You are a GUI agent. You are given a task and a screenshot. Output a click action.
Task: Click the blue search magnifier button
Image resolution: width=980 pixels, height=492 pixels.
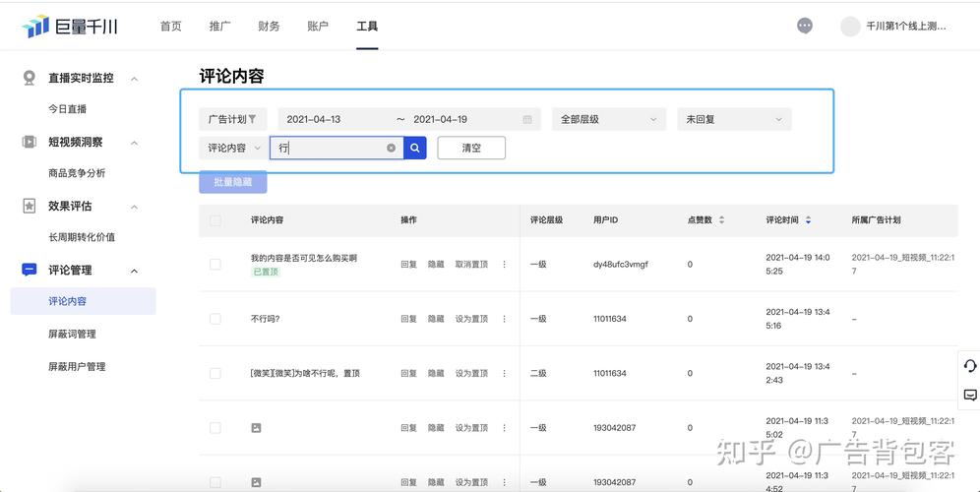click(415, 148)
